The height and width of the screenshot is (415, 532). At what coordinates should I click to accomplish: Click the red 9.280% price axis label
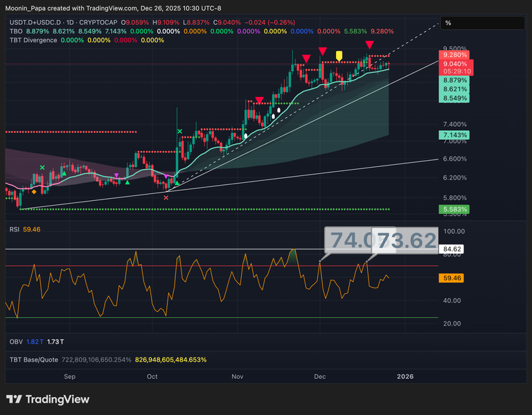(x=454, y=55)
